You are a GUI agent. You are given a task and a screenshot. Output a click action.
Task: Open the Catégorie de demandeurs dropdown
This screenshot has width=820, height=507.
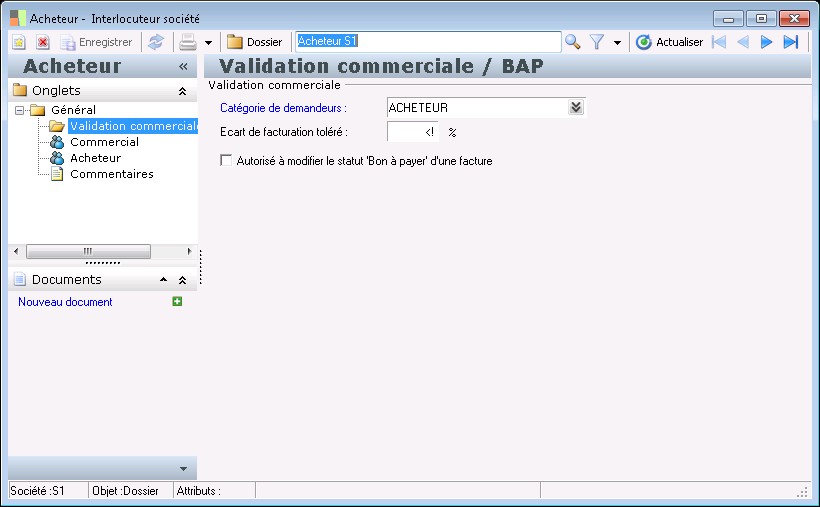pyautogui.click(x=576, y=108)
